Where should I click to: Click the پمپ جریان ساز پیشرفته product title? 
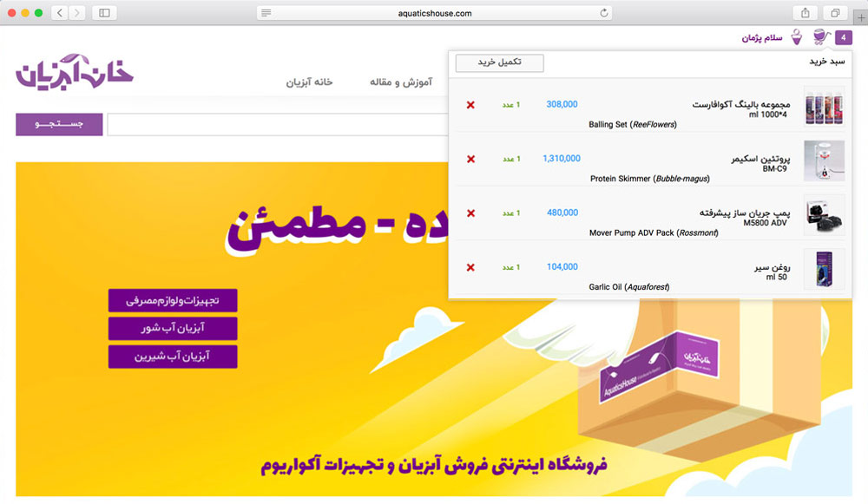pos(745,213)
